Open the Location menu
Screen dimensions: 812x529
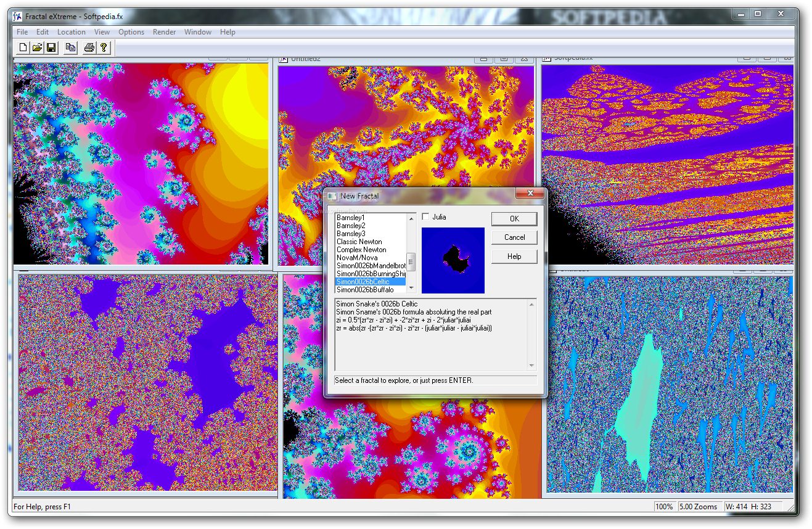pos(72,32)
